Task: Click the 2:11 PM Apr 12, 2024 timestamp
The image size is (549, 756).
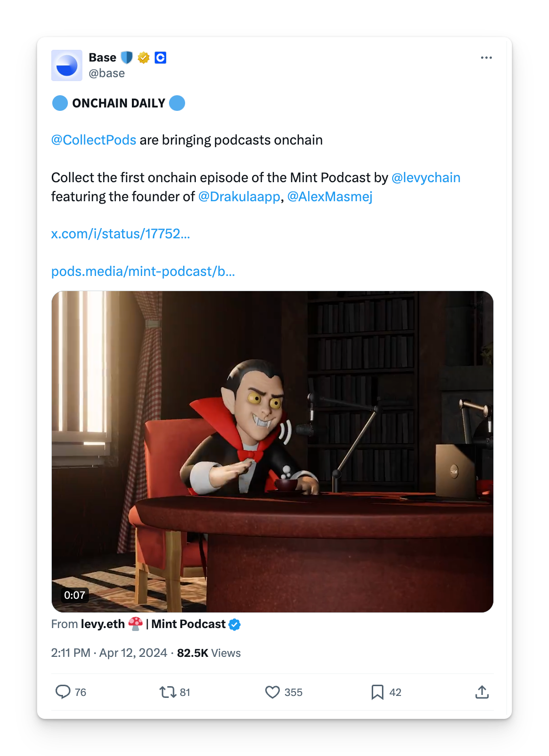Action: (x=109, y=653)
